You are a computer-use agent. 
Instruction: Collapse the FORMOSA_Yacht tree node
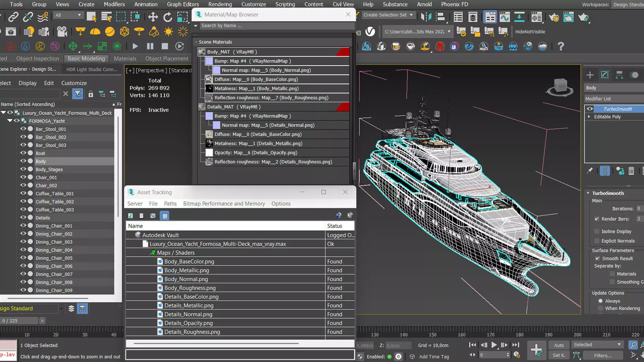(10, 121)
